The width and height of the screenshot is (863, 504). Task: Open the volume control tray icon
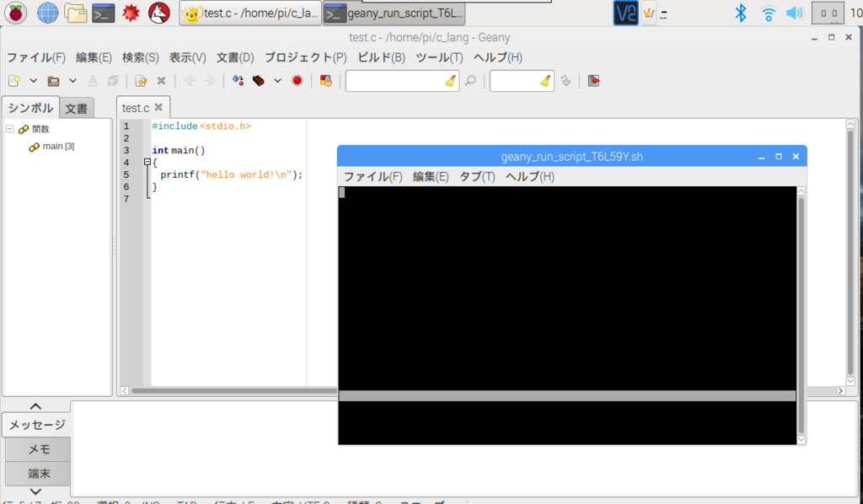point(795,13)
